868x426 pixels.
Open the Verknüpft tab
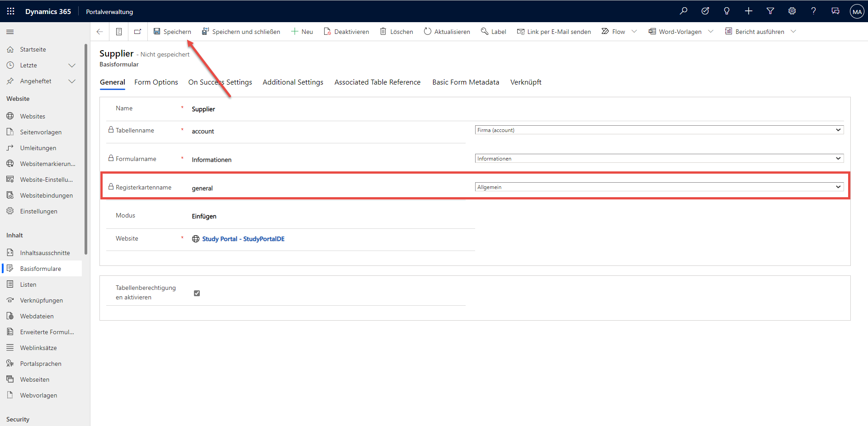coord(526,82)
